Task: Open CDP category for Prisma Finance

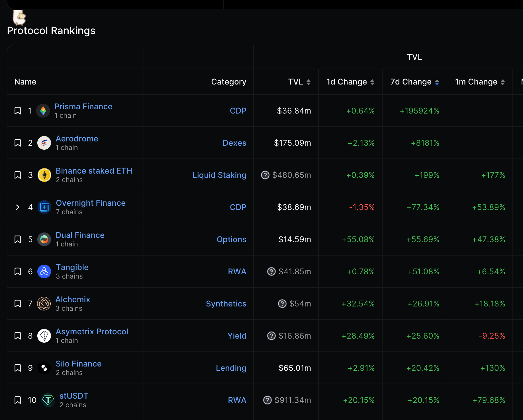Action: tap(238, 111)
